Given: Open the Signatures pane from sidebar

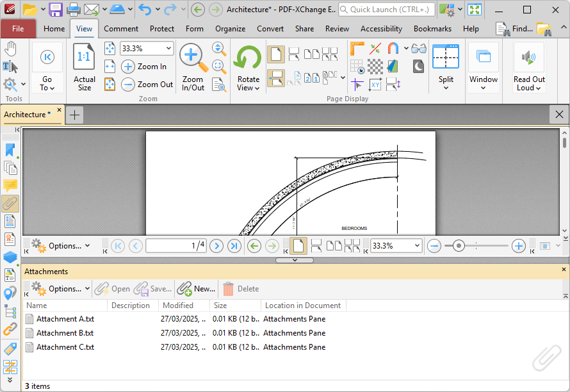Looking at the screenshot, I should [x=10, y=240].
